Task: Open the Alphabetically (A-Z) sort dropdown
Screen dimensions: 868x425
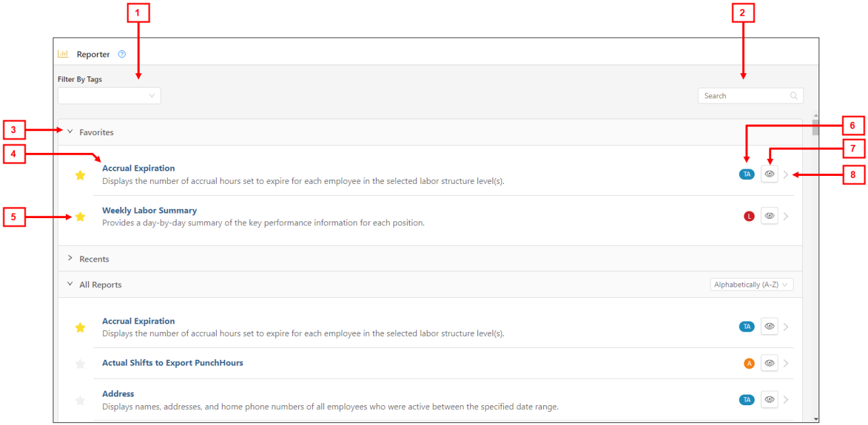Action: pos(751,284)
